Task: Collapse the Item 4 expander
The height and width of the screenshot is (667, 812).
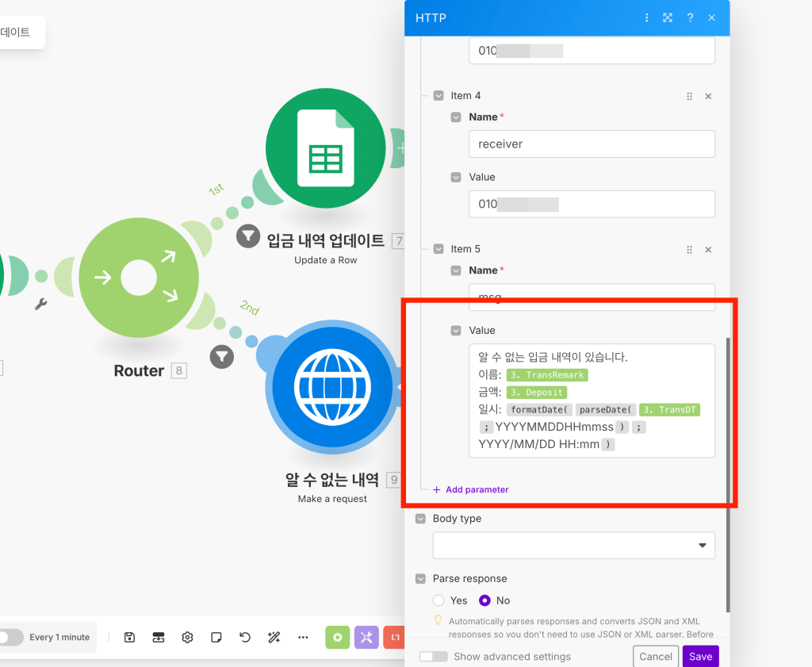Action: point(439,96)
